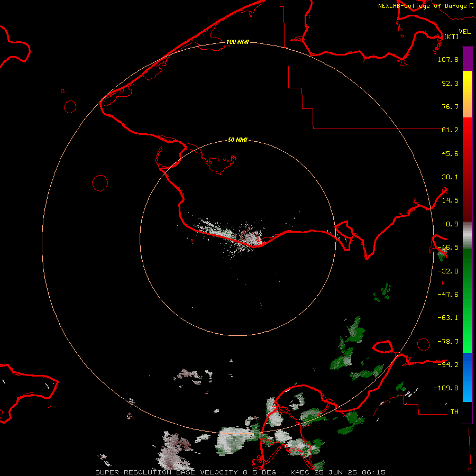Click the 50 NMI range ring label
Viewport: 476px width, 476px height.
click(x=237, y=140)
